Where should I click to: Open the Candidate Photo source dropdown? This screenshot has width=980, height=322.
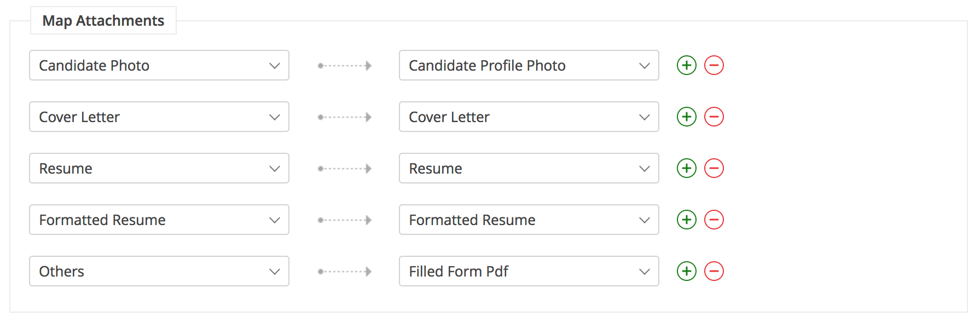point(159,65)
